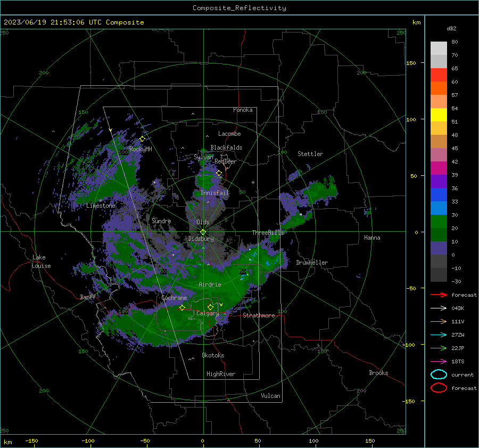Click the Stettler label on the map
479x448 pixels.
click(x=310, y=154)
